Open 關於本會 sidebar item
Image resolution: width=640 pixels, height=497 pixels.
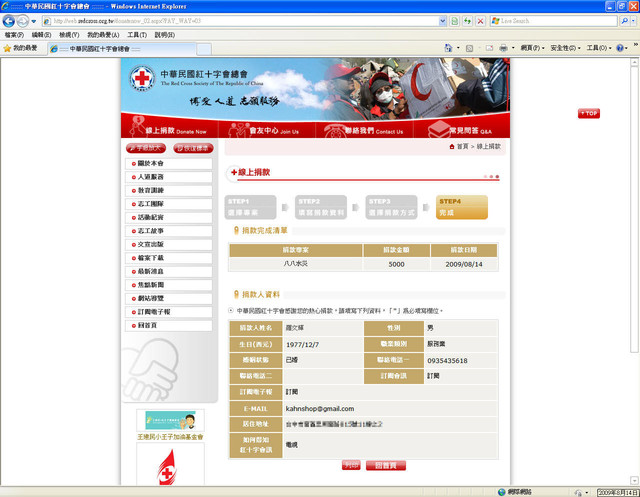click(x=169, y=164)
